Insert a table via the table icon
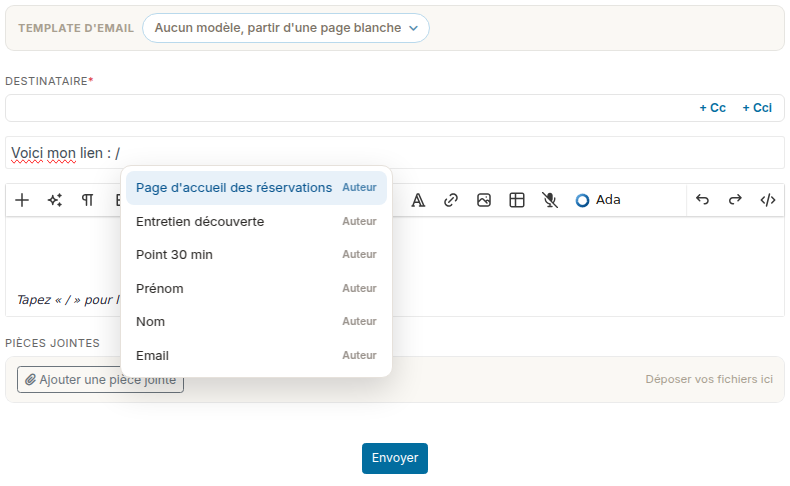790x486 pixels. click(x=517, y=200)
